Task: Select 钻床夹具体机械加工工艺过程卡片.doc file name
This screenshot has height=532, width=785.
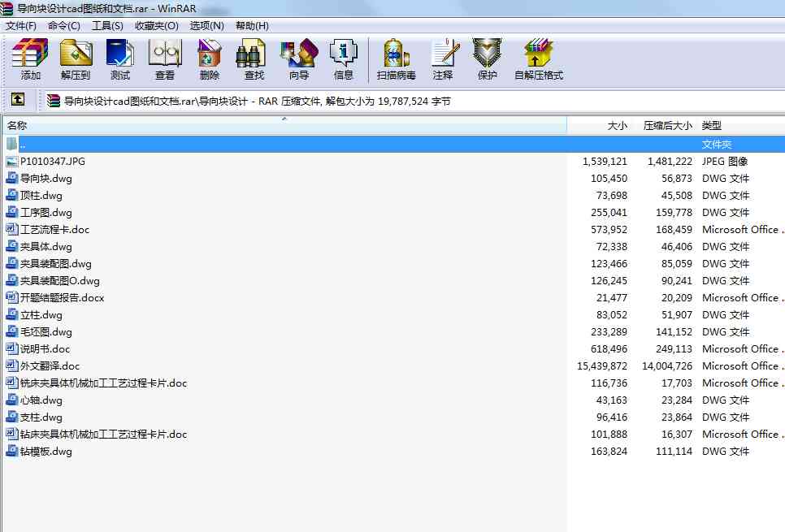Action: coord(104,435)
